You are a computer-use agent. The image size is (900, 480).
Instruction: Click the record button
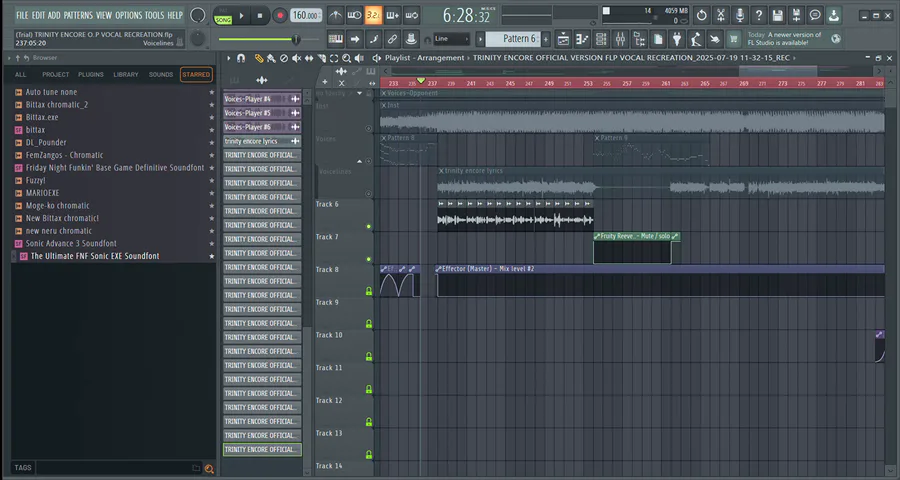pos(280,16)
